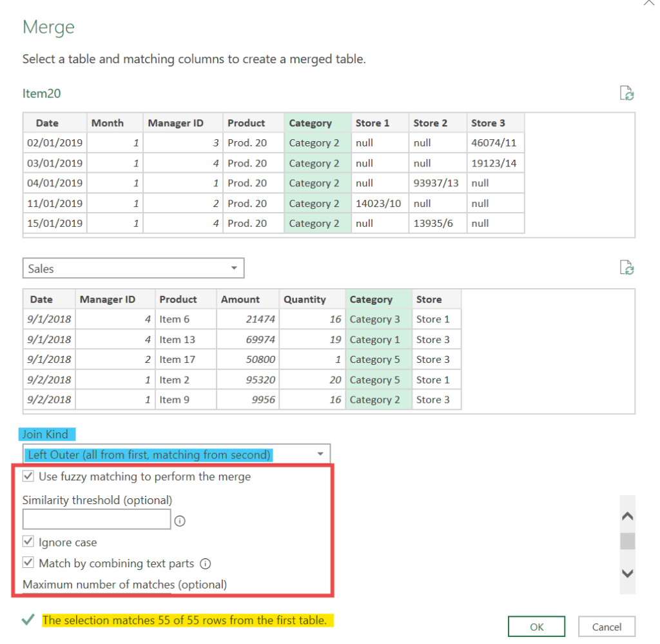Image resolution: width=660 pixels, height=644 pixels.
Task: Click the options panel scrollbar thumb
Action: tap(626, 542)
